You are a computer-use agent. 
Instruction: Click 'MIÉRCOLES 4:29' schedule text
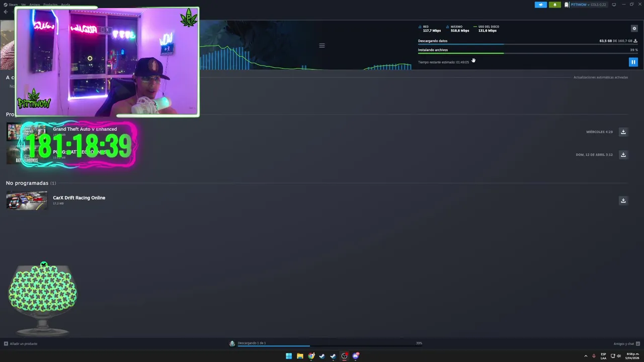599,132
